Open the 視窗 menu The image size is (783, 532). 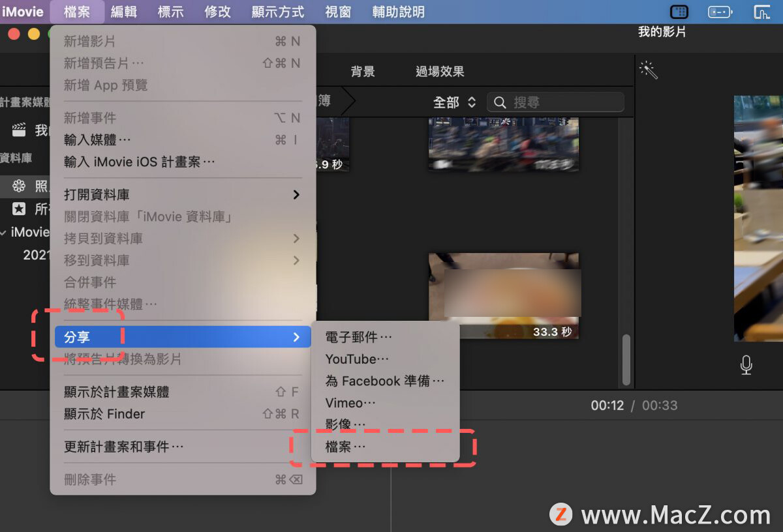pyautogui.click(x=338, y=12)
